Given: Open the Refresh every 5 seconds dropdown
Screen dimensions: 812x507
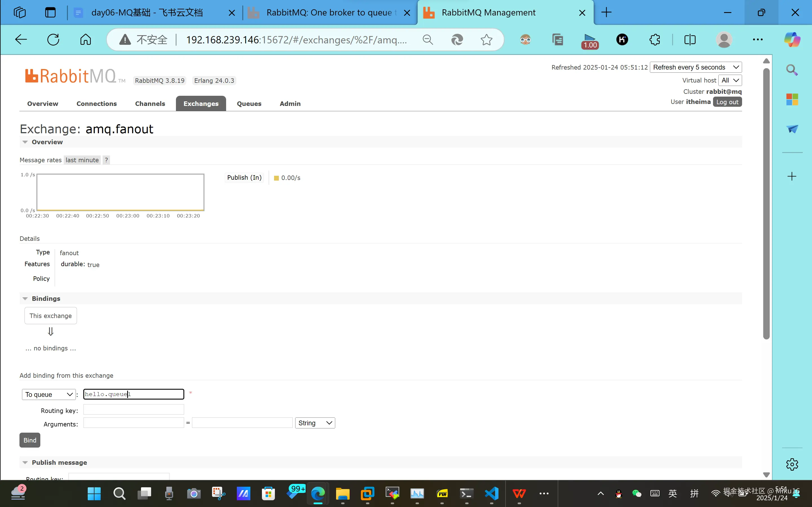Looking at the screenshot, I should [x=696, y=67].
